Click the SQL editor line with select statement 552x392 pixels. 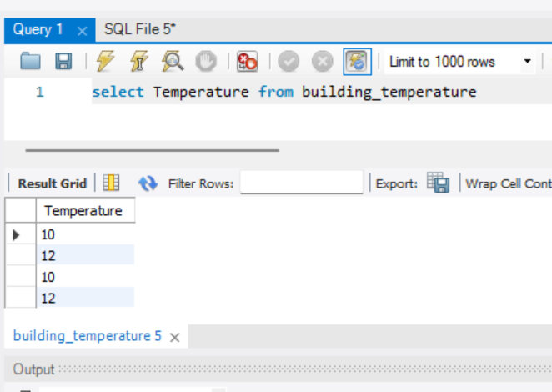pos(284,92)
